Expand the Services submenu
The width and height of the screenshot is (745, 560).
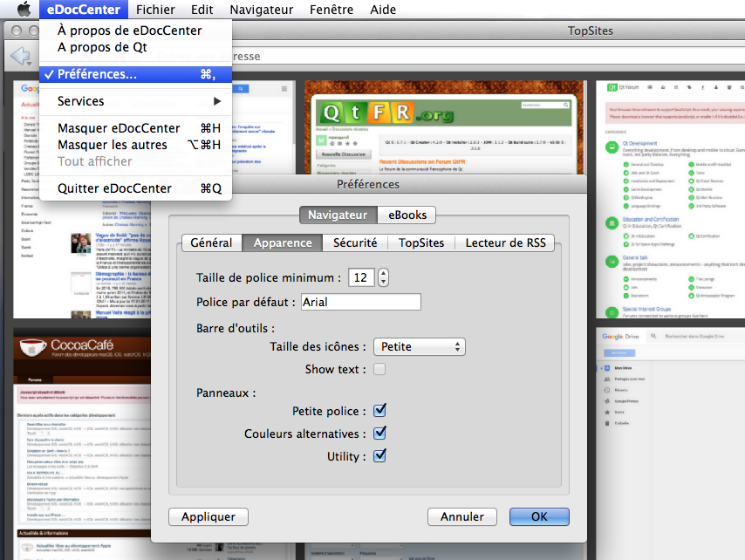pos(135,101)
